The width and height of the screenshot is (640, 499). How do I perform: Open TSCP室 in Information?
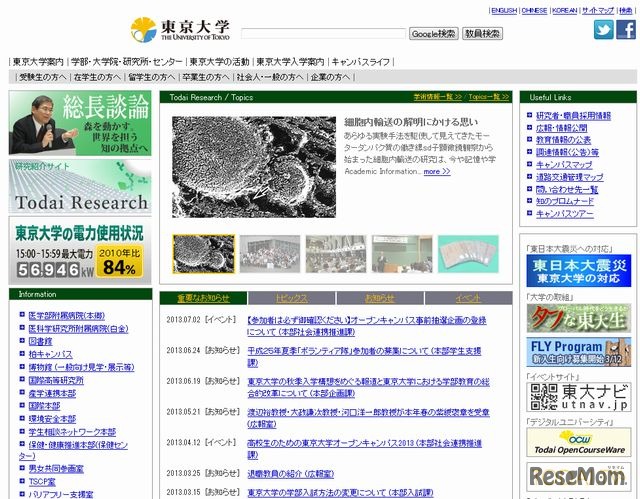coord(42,482)
